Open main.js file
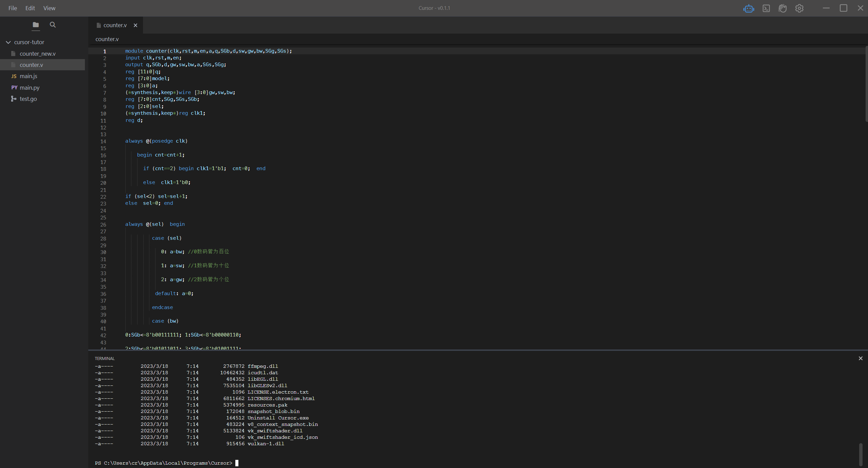 tap(29, 76)
